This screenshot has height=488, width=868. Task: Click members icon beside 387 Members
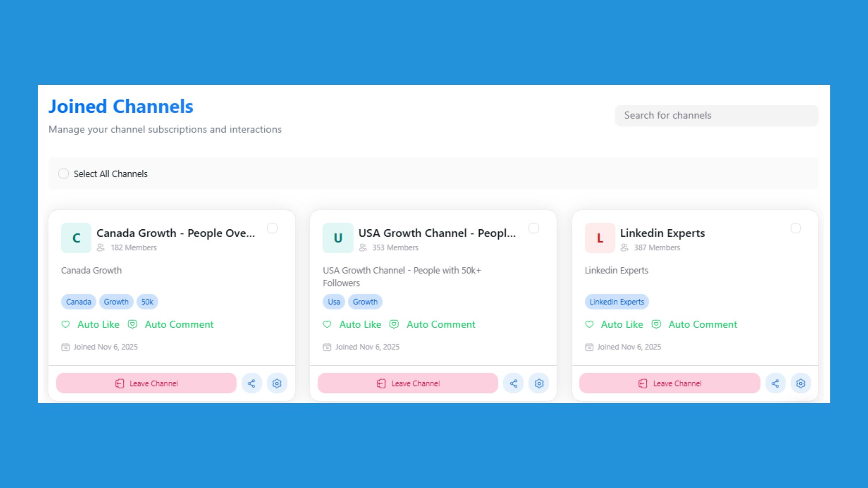click(x=624, y=247)
